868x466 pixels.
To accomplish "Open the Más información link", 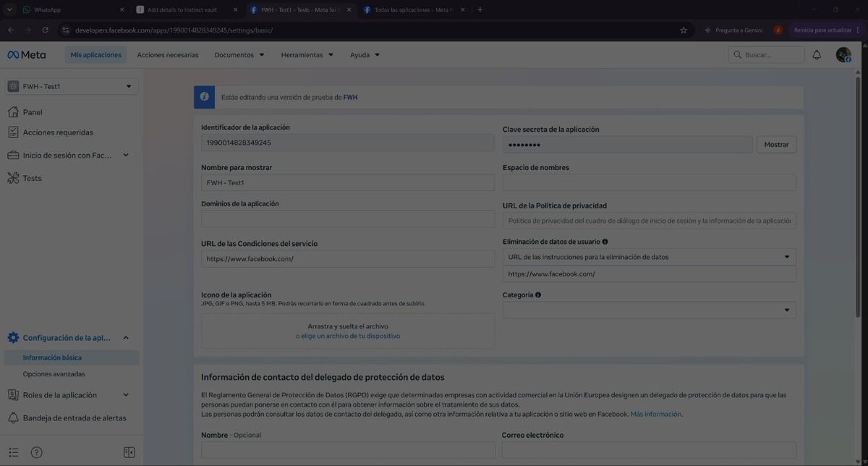I will 656,414.
